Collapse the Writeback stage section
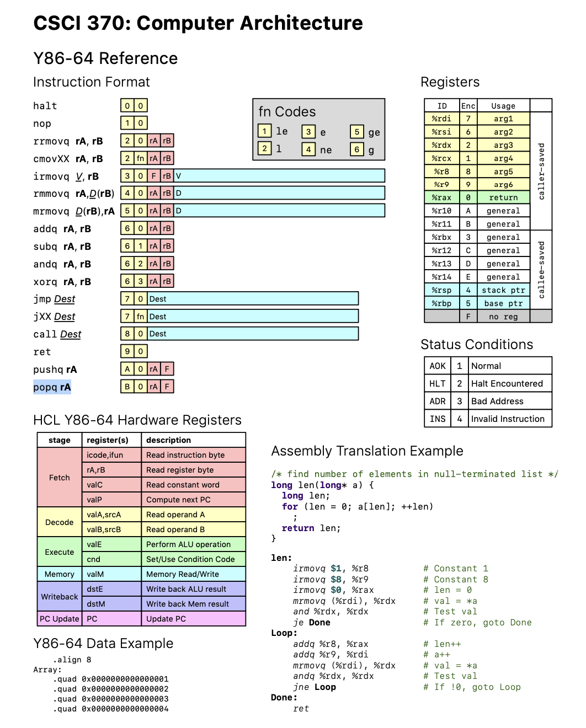The width and height of the screenshot is (586, 728). click(x=58, y=597)
